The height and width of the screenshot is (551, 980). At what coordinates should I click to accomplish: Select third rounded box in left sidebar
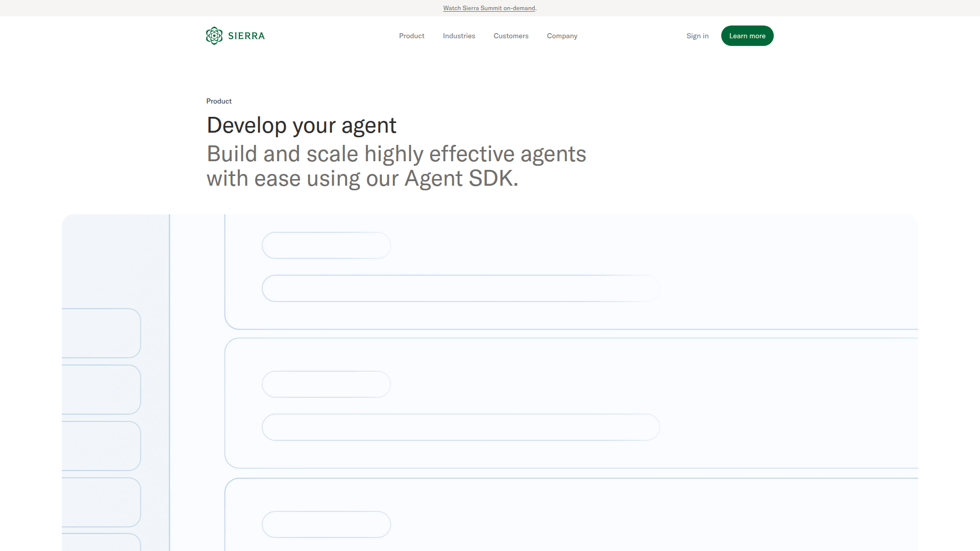pyautogui.click(x=101, y=446)
